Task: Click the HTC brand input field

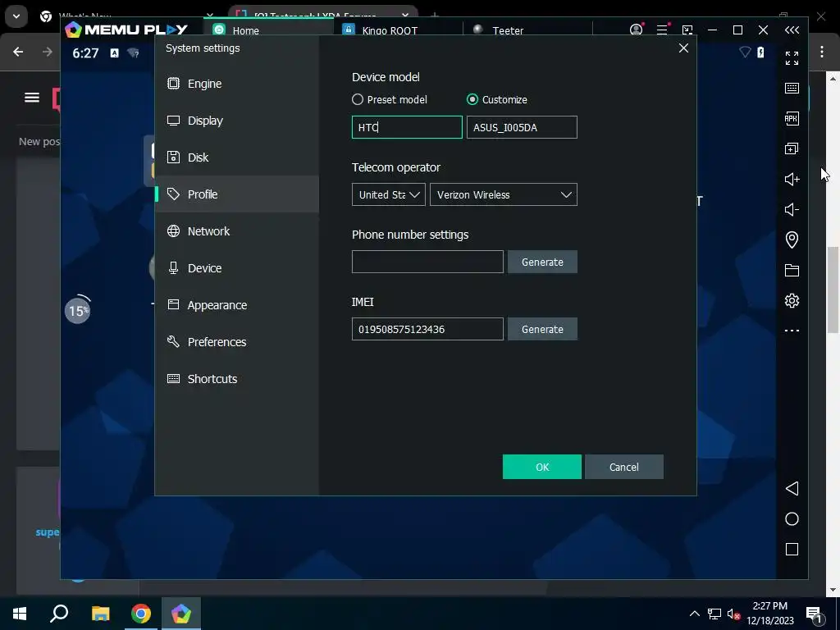Action: coord(407,127)
